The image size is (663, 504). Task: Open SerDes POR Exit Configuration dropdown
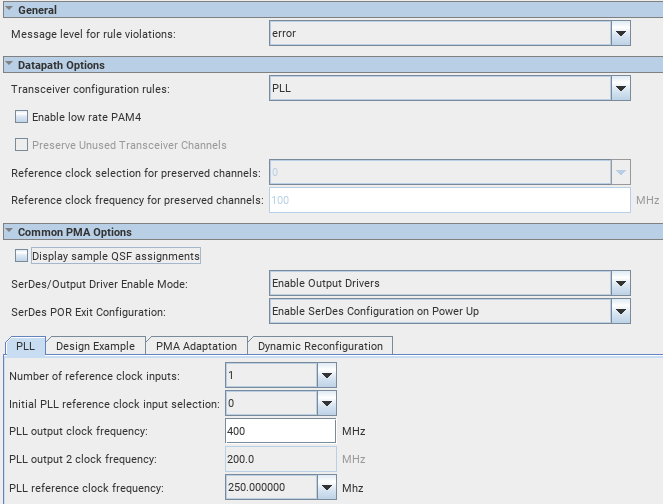click(x=621, y=311)
